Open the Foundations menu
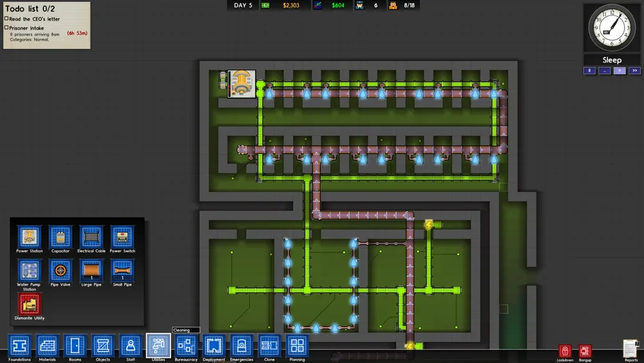Image resolution: width=644 pixels, height=363 pixels. (19, 346)
